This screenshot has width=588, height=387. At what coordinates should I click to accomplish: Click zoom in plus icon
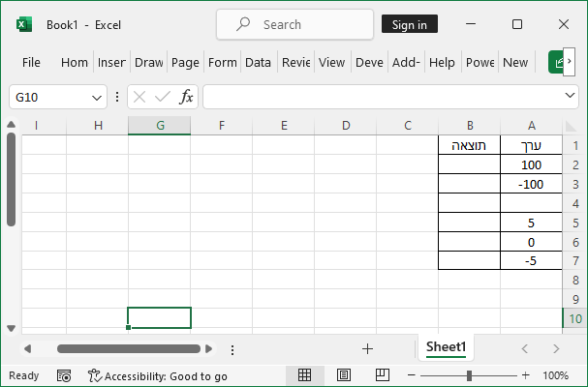(x=527, y=375)
